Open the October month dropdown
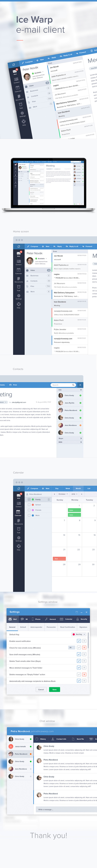This screenshot has height=868, width=97. [x=63, y=494]
